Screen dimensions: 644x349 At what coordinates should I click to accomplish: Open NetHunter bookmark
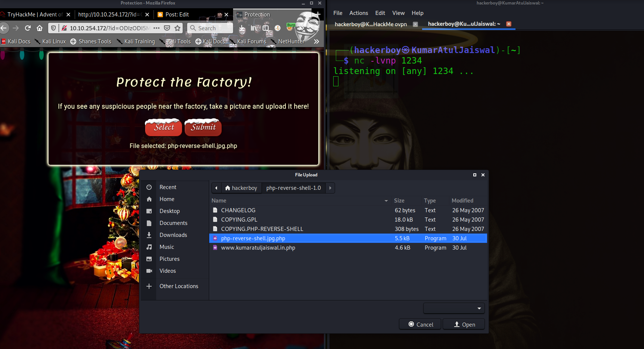[x=288, y=41]
